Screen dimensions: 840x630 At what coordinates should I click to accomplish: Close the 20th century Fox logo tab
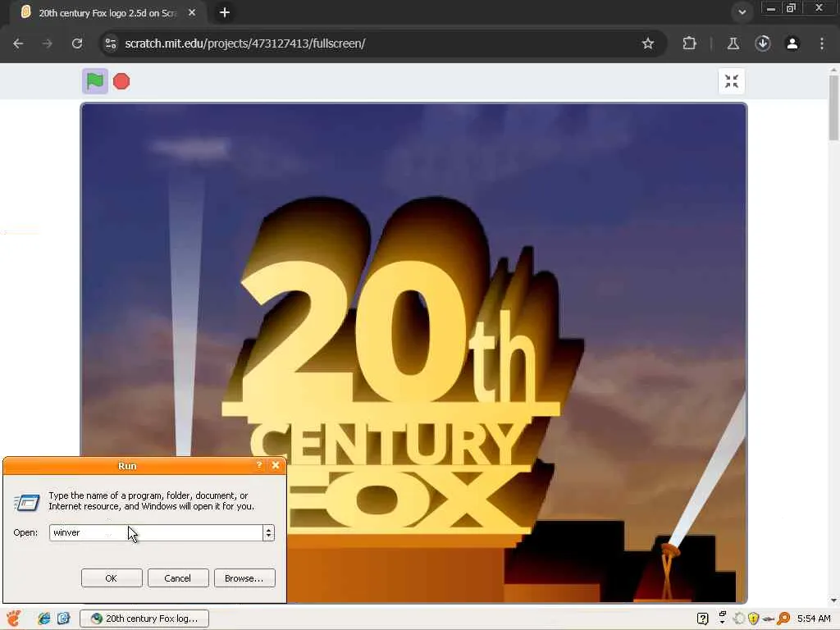[x=192, y=12]
